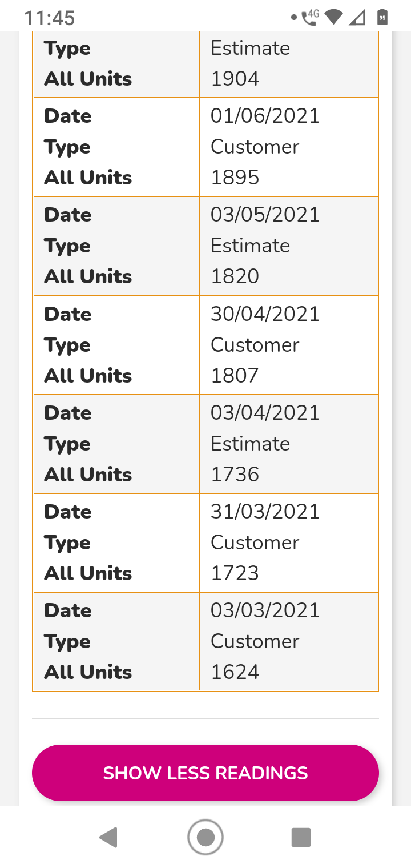Tap the 1820 units reading value
This screenshot has width=411, height=868.
point(235,276)
